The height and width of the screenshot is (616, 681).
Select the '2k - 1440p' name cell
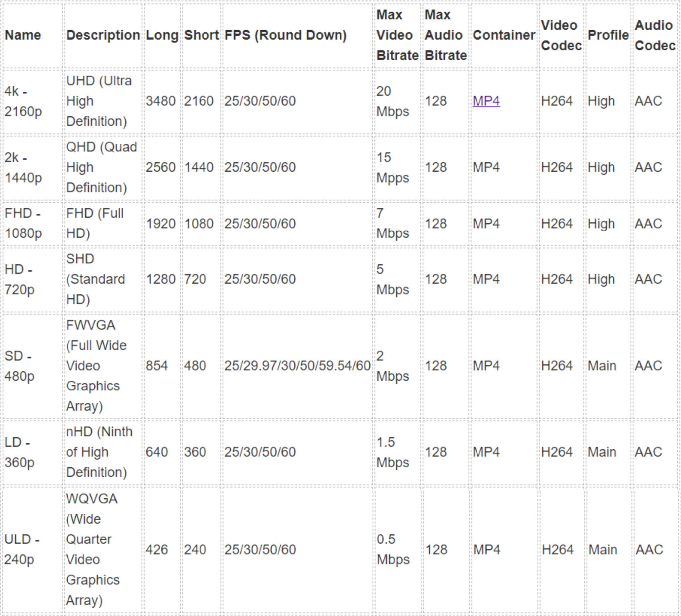tap(23, 168)
